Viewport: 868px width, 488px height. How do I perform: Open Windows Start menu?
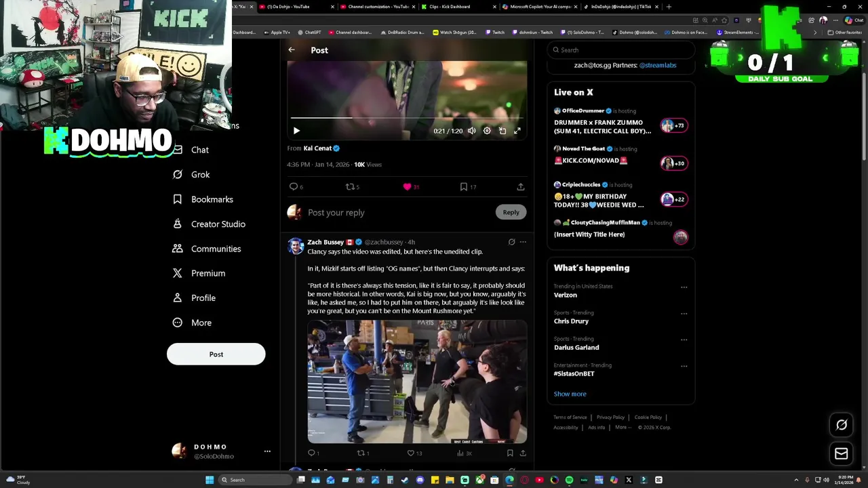(x=210, y=480)
